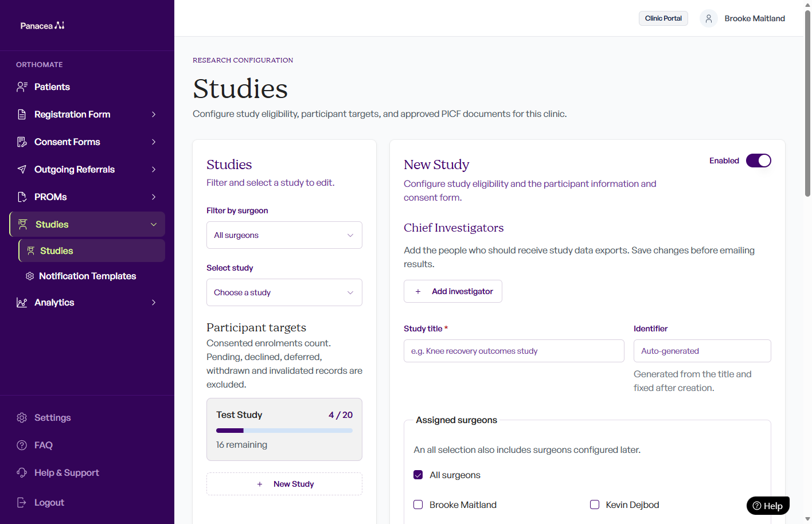812x524 pixels.
Task: Toggle the Enabled study switch
Action: [758, 161]
